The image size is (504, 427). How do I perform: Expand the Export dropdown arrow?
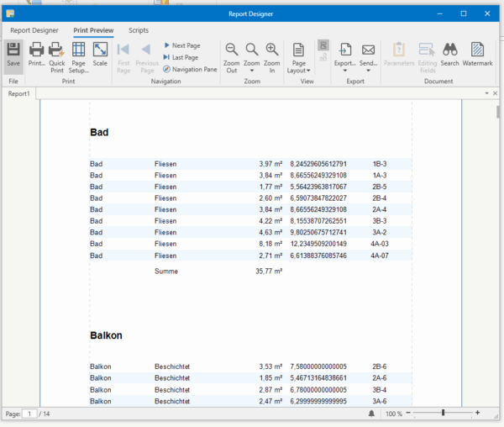pos(345,71)
